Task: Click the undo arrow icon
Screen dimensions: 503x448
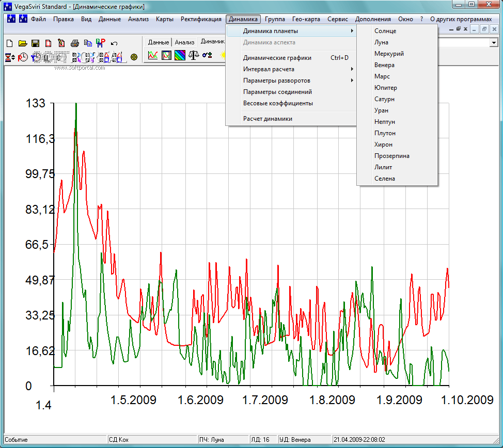Action: coord(114,43)
